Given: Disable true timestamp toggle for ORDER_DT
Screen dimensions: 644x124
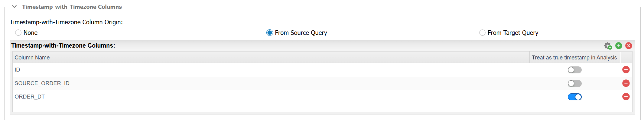Looking at the screenshot, I should pyautogui.click(x=574, y=97).
